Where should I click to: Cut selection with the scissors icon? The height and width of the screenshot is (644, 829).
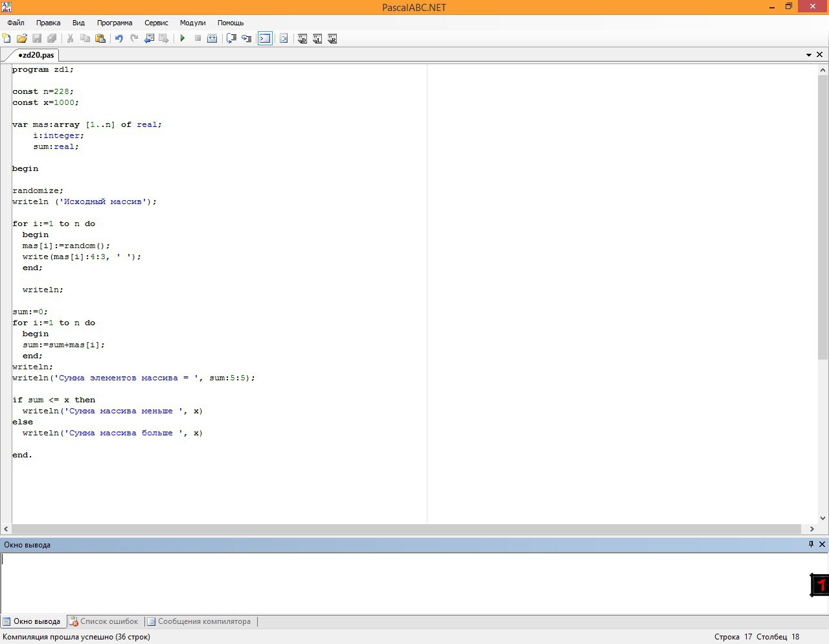[70, 39]
